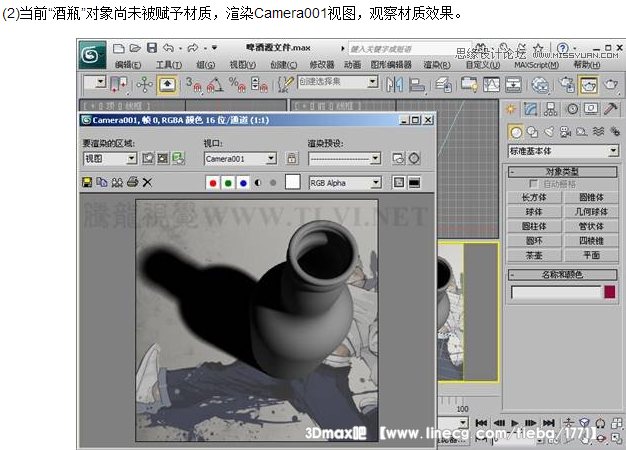
Task: Click the object name input field
Action: pos(554,292)
